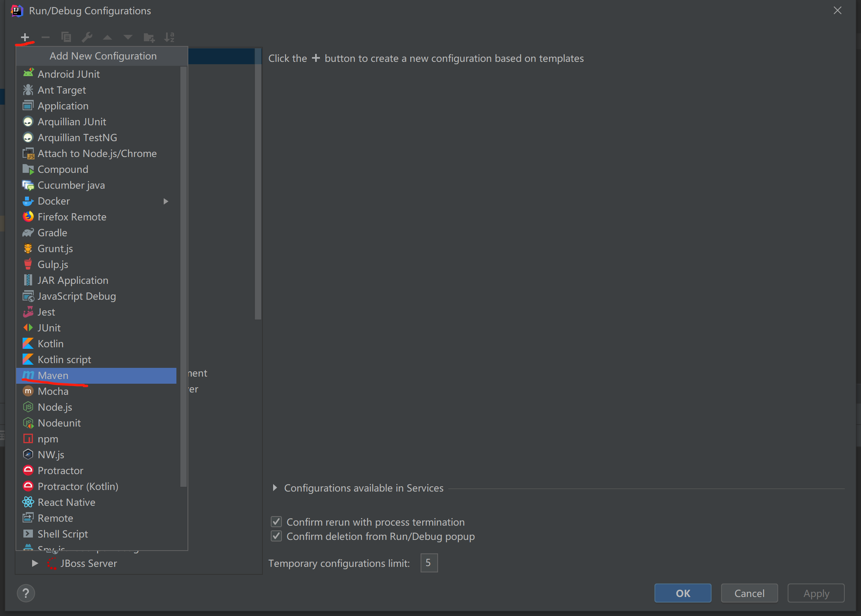861x616 pixels.
Task: Choose Kotlin configuration entry
Action: (x=96, y=344)
